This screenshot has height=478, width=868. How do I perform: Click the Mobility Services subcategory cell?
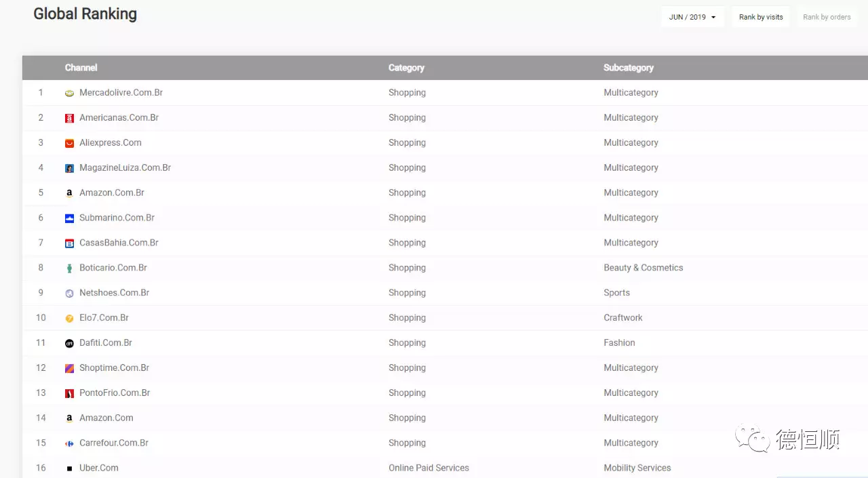[637, 469]
